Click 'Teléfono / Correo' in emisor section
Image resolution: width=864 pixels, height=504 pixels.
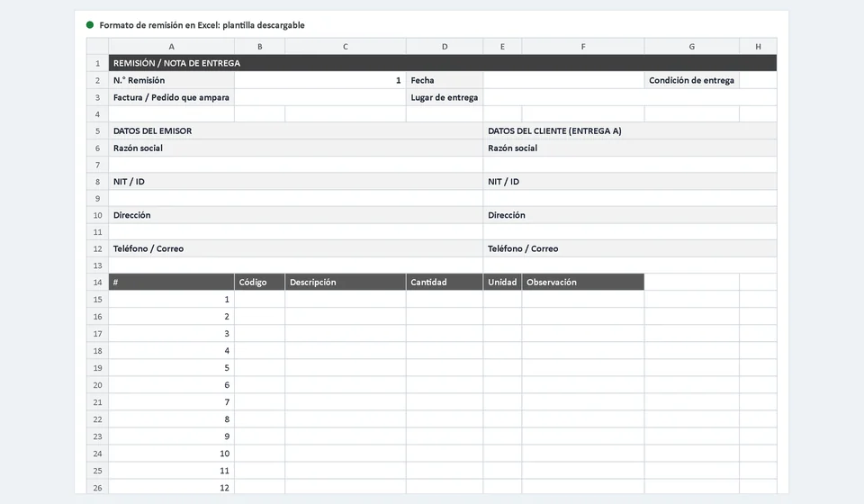coord(296,249)
